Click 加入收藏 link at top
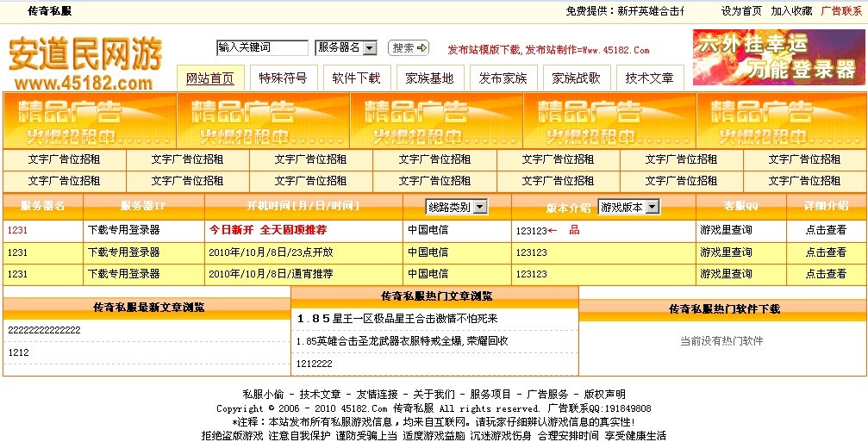This screenshot has height=442, width=868. [x=791, y=11]
